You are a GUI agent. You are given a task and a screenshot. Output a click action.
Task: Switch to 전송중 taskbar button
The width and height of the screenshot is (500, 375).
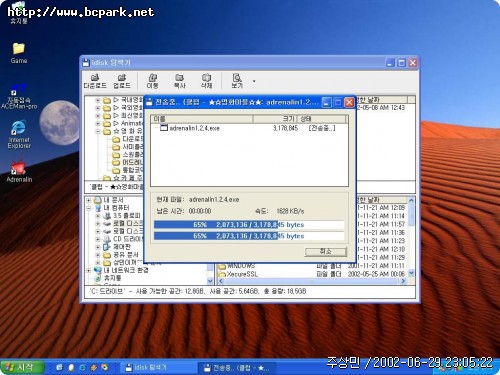click(x=237, y=368)
